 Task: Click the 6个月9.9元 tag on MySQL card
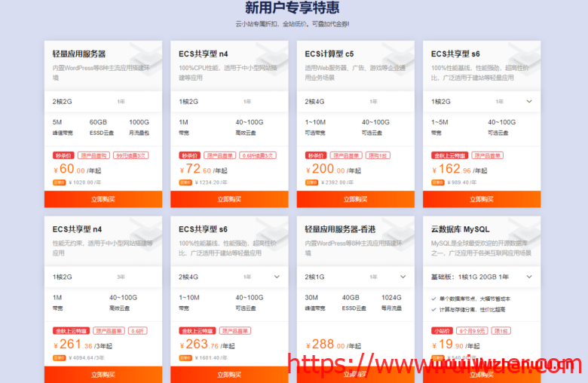pos(472,331)
